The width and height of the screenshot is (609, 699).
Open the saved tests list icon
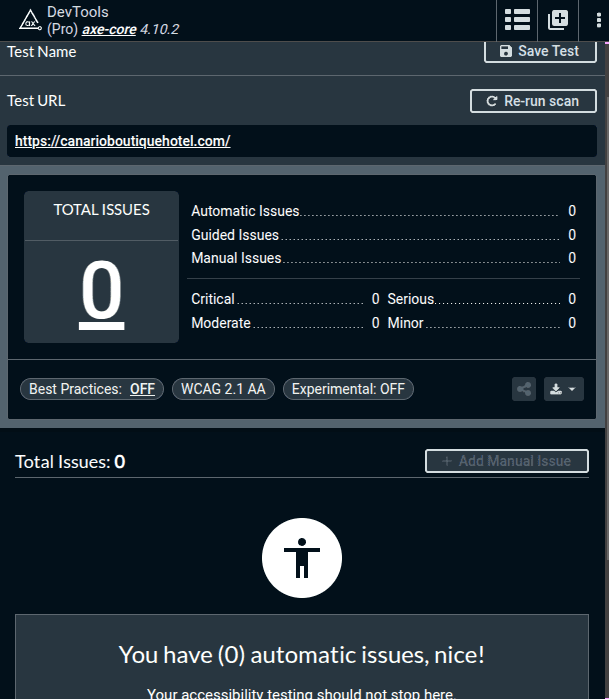pos(517,20)
